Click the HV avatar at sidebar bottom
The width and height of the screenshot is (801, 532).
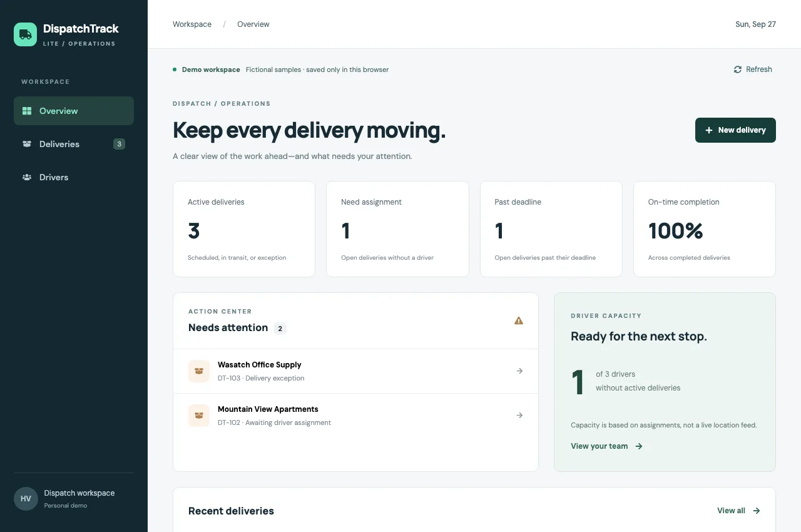(26, 499)
